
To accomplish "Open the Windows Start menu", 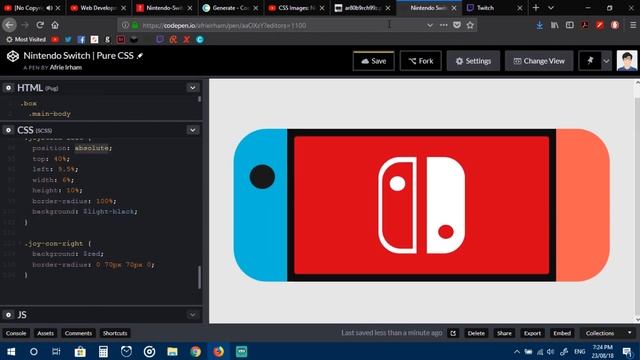I will coord(11,351).
